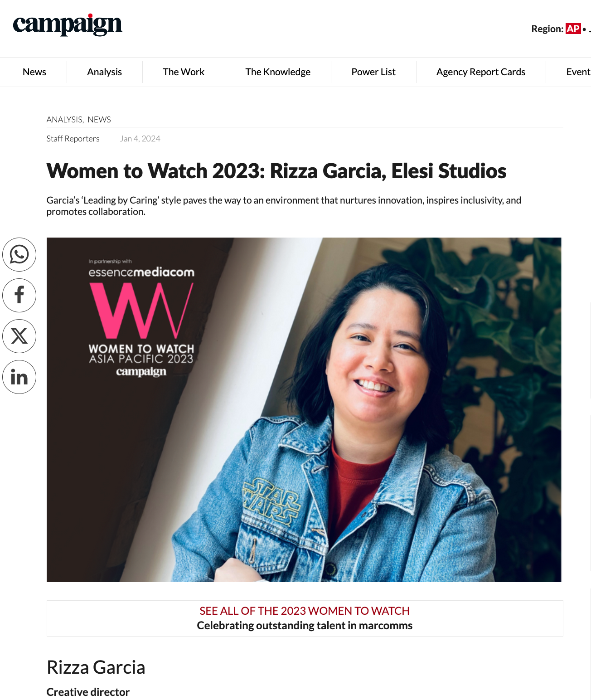
Task: Go to The Work section
Action: point(184,72)
